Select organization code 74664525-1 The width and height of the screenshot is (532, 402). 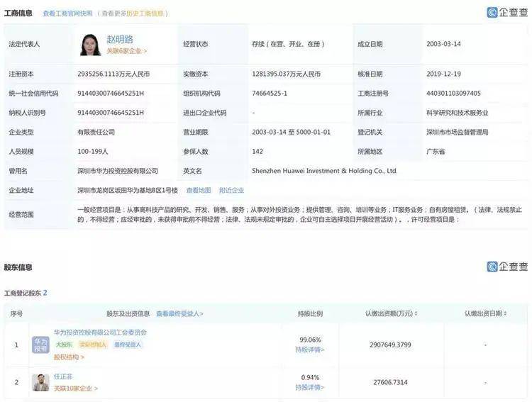tap(270, 94)
